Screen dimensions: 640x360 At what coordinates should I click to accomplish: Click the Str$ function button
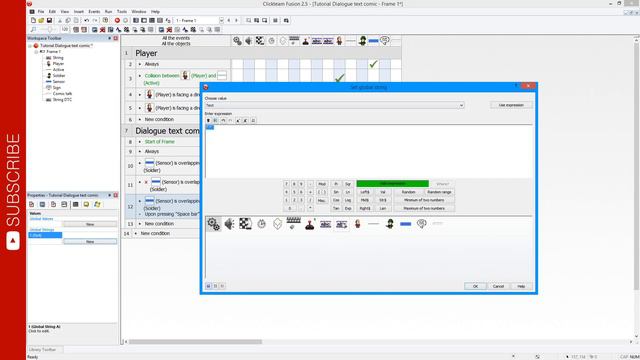coord(382,200)
